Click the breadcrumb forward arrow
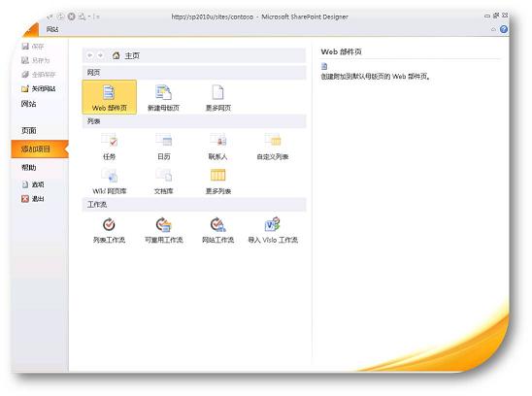The height and width of the screenshot is (396, 532). [100, 55]
